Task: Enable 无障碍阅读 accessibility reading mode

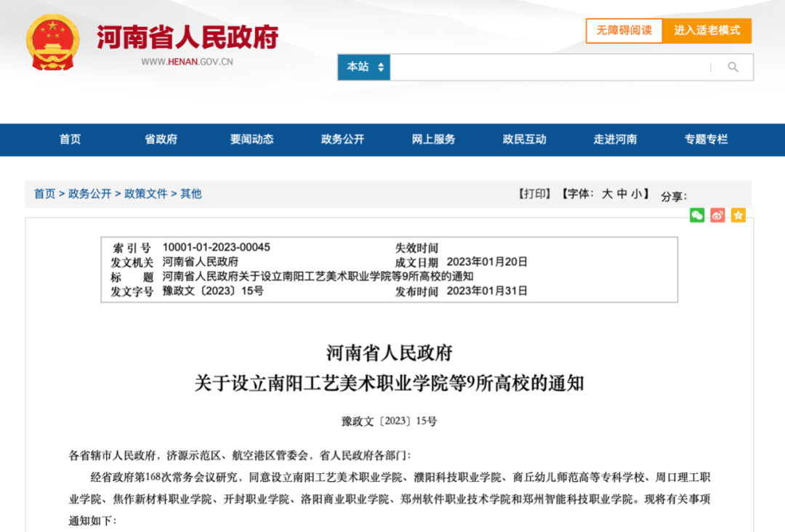Action: coord(624,31)
